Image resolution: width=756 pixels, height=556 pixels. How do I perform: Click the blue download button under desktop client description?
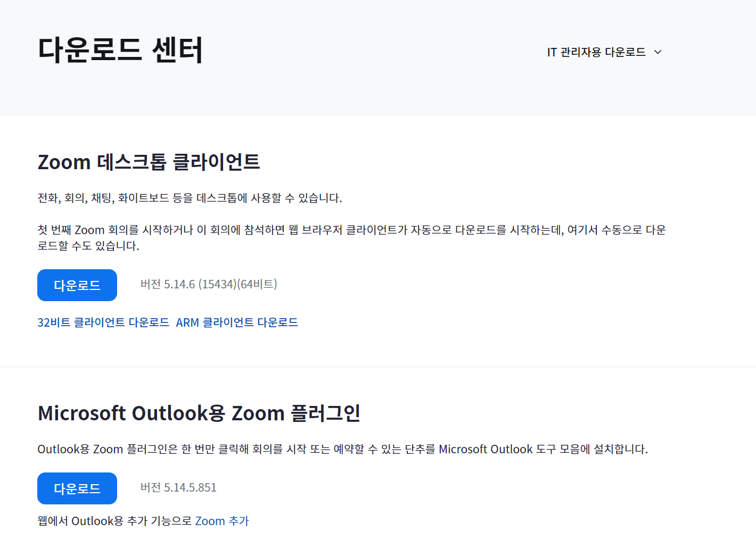coord(77,285)
